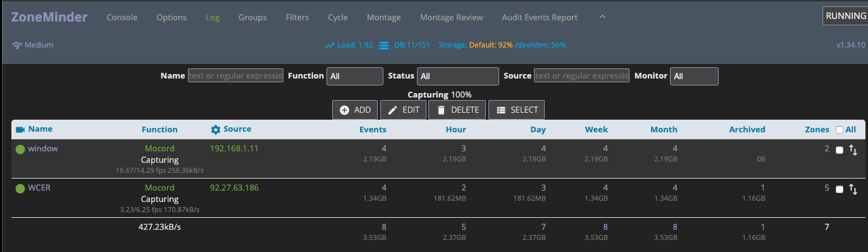This screenshot has width=868, height=252.
Task: Open source 192.168.1.11 link
Action: (x=234, y=149)
